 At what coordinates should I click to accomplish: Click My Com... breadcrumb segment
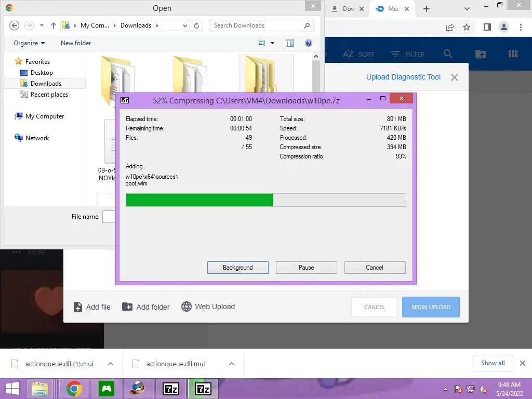(95, 25)
